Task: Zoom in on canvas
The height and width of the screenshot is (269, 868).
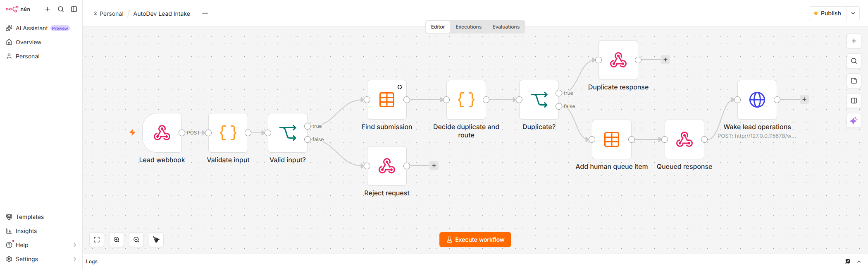Action: 117,240
